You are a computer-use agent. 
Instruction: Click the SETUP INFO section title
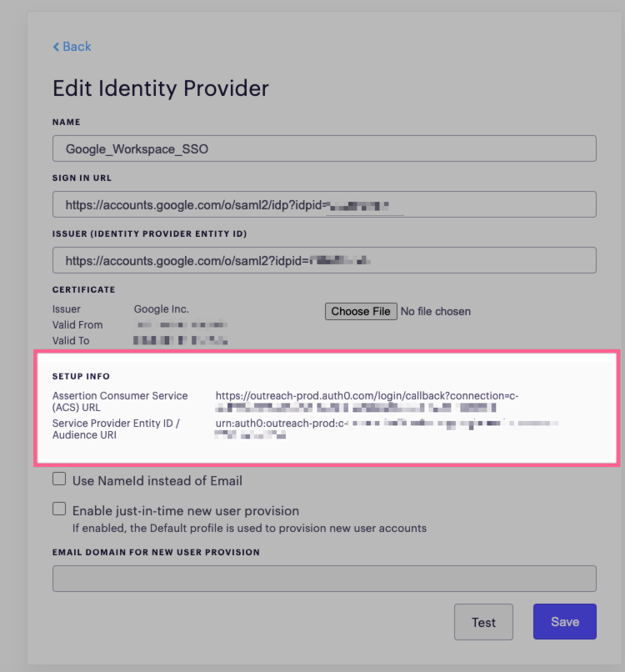(x=81, y=376)
